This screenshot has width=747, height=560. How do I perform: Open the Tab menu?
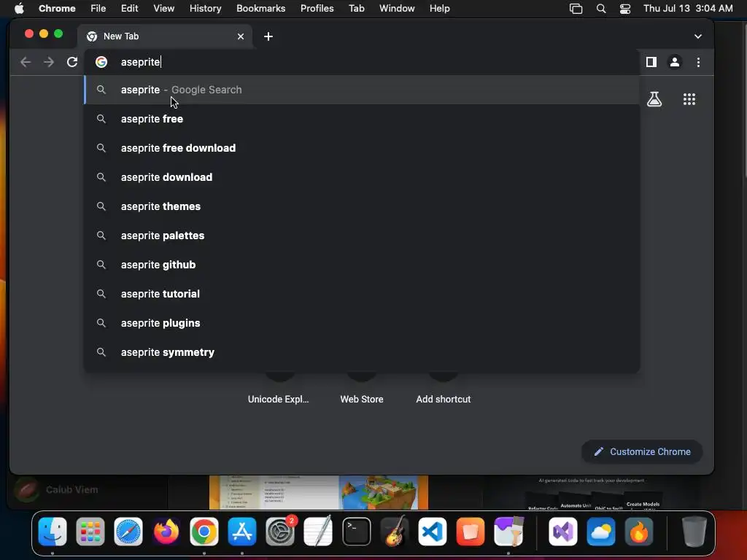(356, 9)
